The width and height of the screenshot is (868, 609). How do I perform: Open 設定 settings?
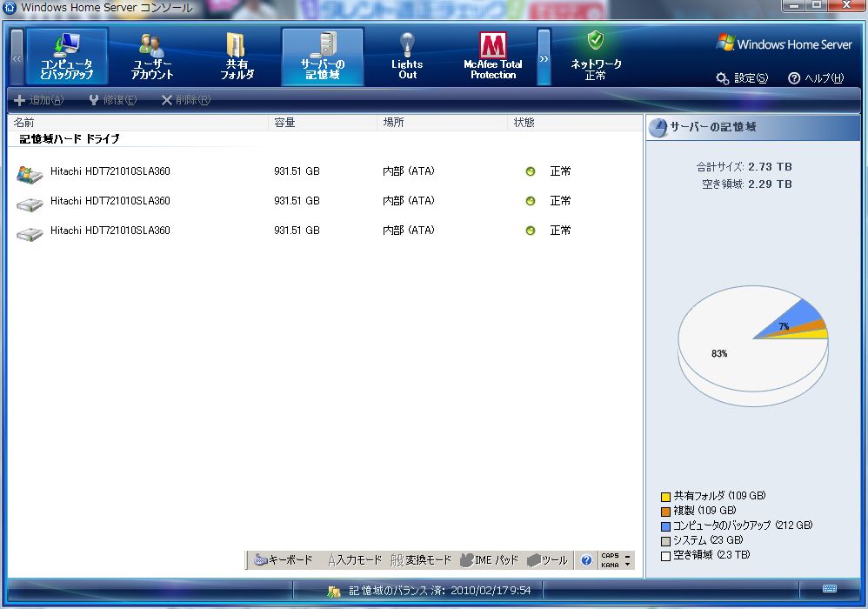[x=742, y=78]
